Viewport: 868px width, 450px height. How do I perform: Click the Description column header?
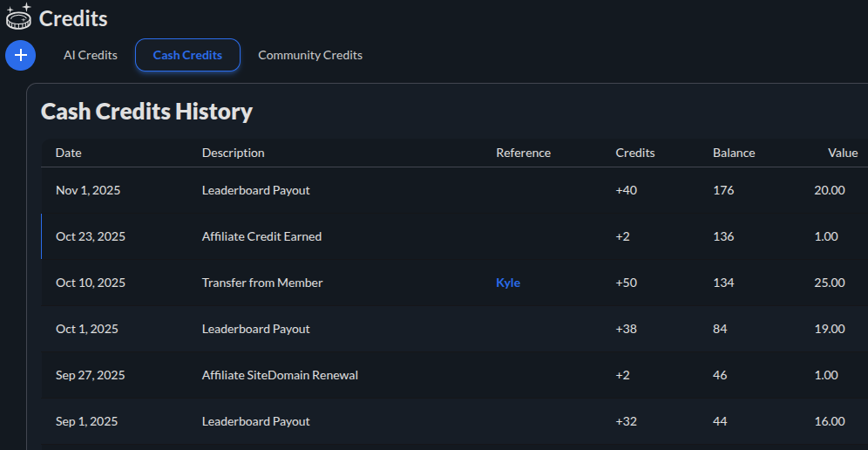coord(233,153)
